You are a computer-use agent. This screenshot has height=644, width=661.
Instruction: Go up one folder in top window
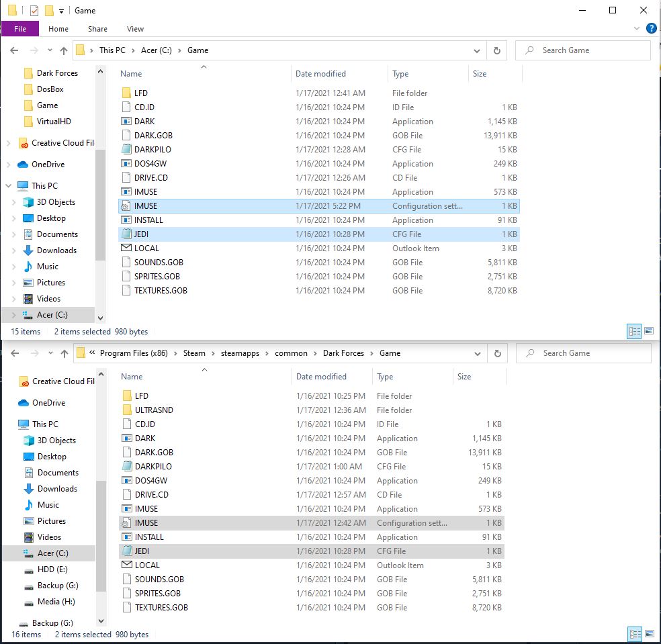(x=64, y=50)
